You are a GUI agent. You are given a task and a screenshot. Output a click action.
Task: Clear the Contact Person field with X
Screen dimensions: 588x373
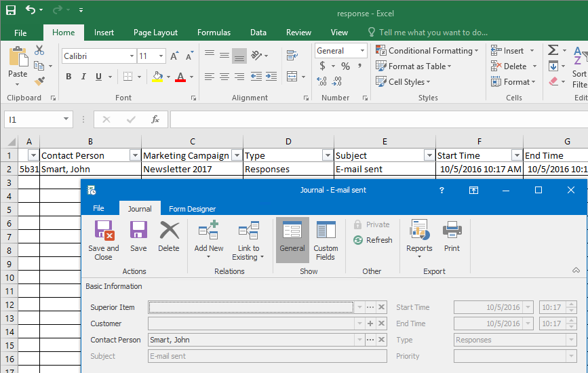tap(381, 340)
